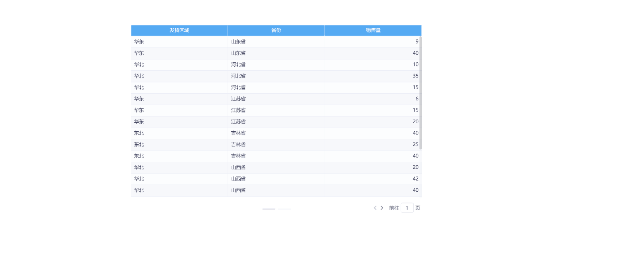The width and height of the screenshot is (644, 280).
Task: Click the 发货区域 column header
Action: pos(179,30)
